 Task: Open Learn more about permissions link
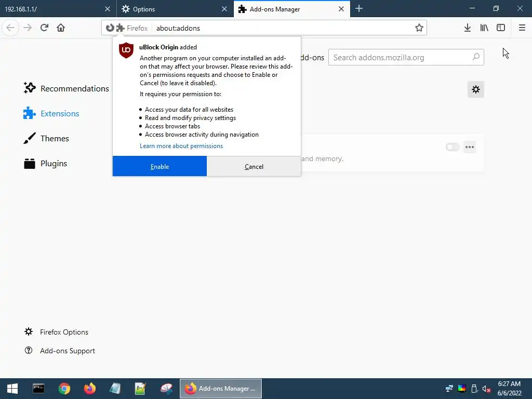pos(181,146)
